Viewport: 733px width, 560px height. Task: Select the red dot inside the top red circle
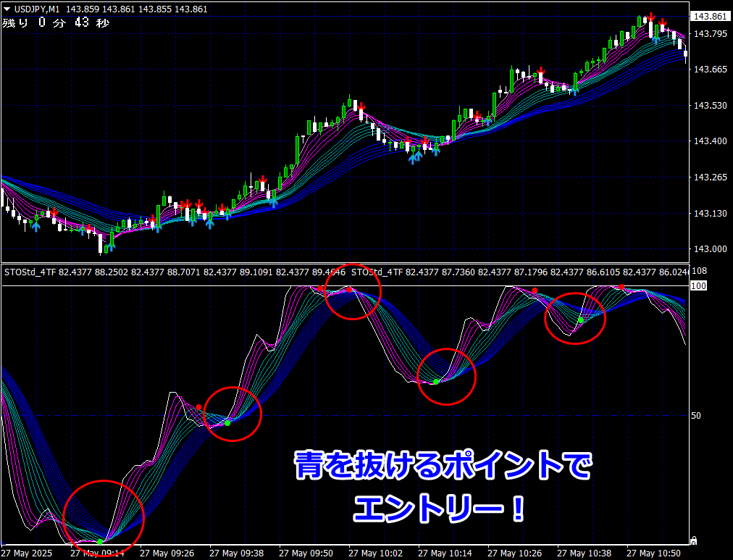[x=349, y=290]
